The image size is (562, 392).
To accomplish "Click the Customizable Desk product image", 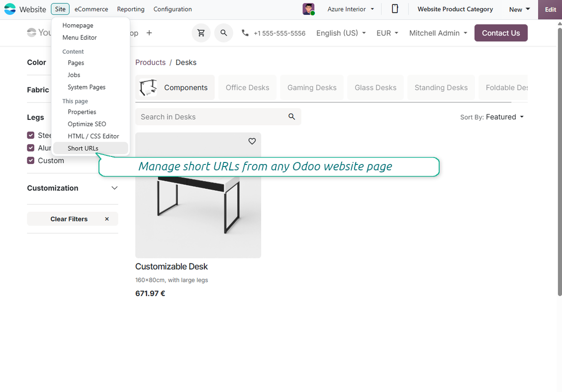I will (198, 195).
